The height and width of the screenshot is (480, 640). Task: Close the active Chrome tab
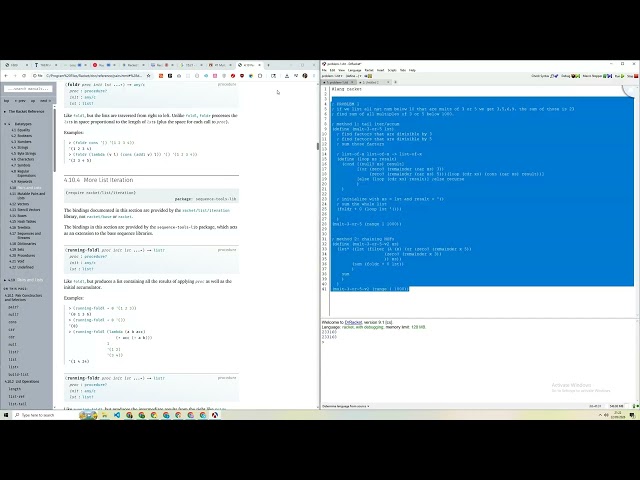(x=259, y=65)
